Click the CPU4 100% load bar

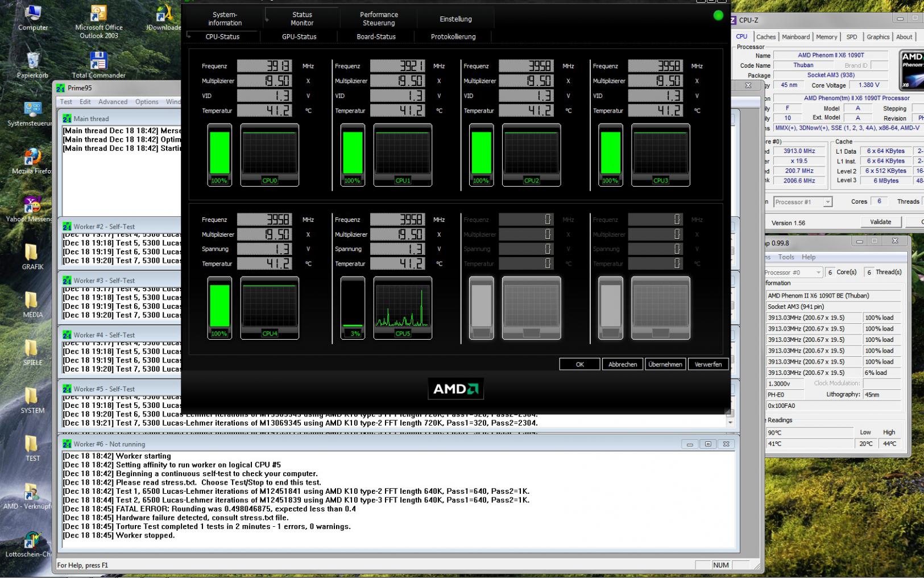point(219,308)
